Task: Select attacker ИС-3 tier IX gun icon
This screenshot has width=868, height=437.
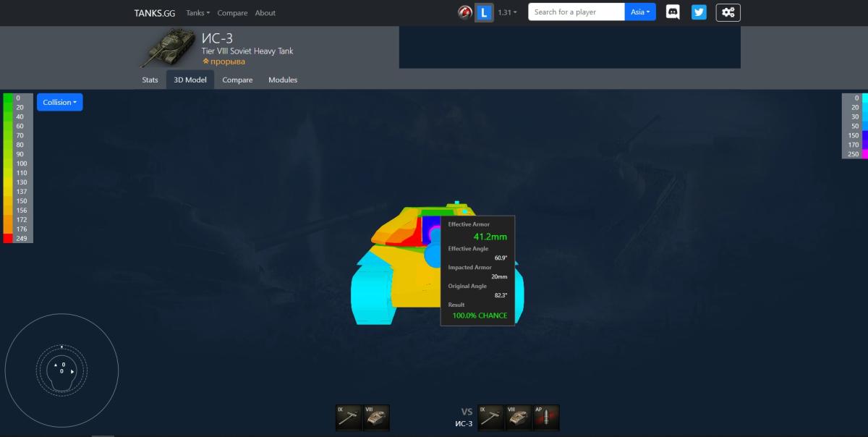Action: coord(490,417)
